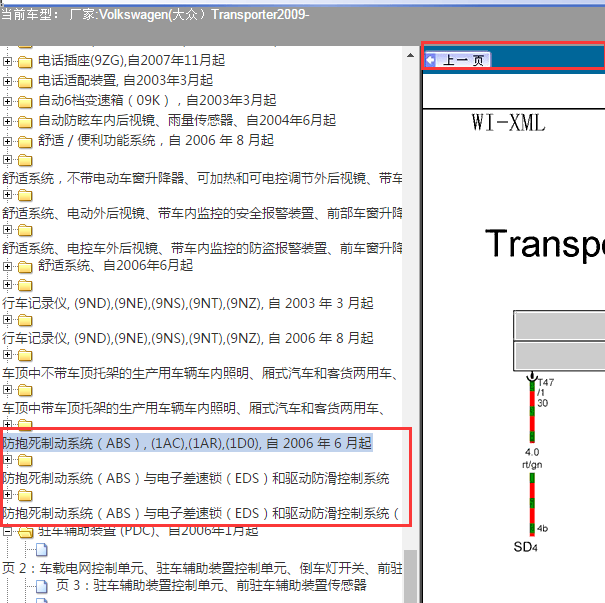Click the SD4 fuse label in diagram
This screenshot has width=605, height=603.
[525, 547]
